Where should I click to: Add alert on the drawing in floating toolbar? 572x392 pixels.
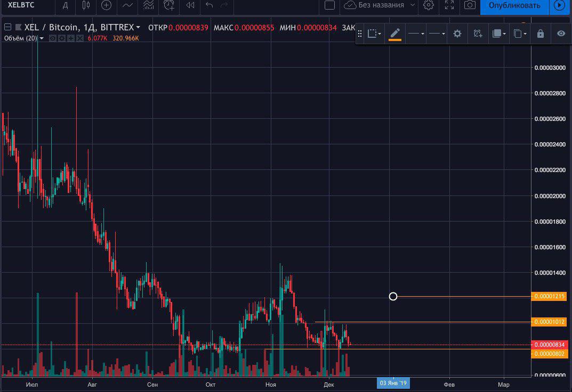pos(478,34)
